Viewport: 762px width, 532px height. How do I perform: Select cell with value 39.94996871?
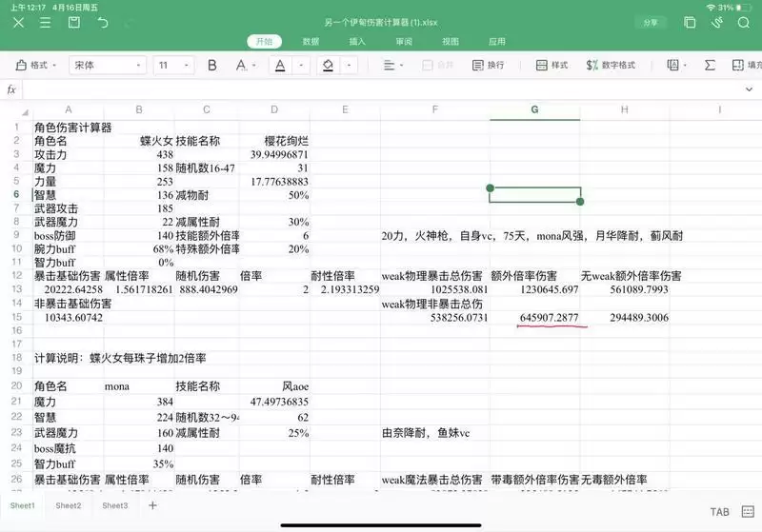coord(274,155)
